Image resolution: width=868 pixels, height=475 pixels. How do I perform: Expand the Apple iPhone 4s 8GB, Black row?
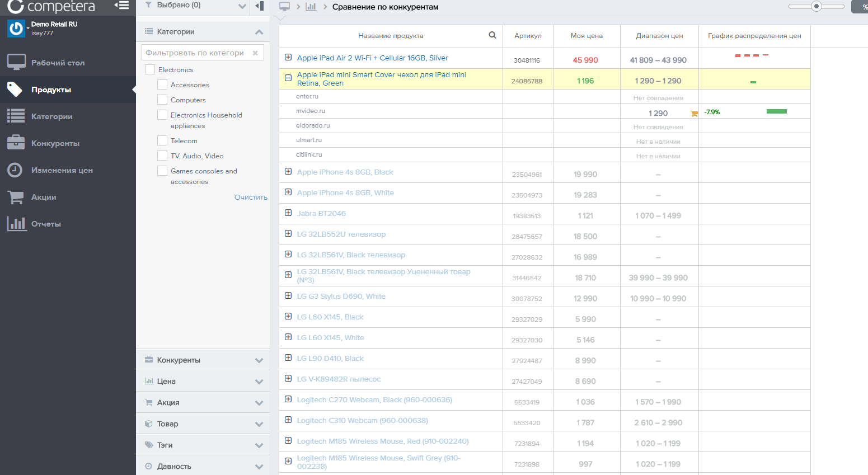click(x=288, y=171)
